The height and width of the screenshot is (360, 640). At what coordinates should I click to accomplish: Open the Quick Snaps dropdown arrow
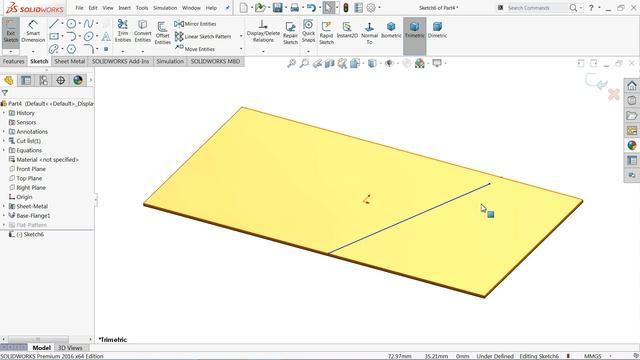tap(308, 51)
